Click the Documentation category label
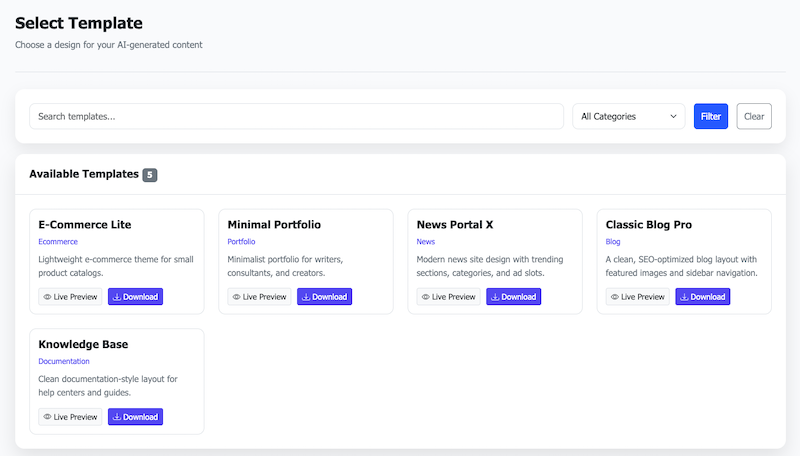 click(64, 361)
